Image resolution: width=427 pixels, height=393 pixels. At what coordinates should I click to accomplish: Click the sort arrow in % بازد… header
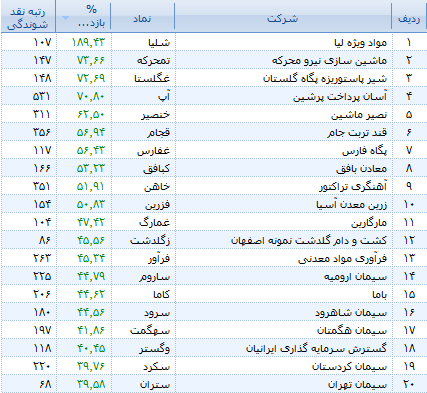tap(65, 18)
